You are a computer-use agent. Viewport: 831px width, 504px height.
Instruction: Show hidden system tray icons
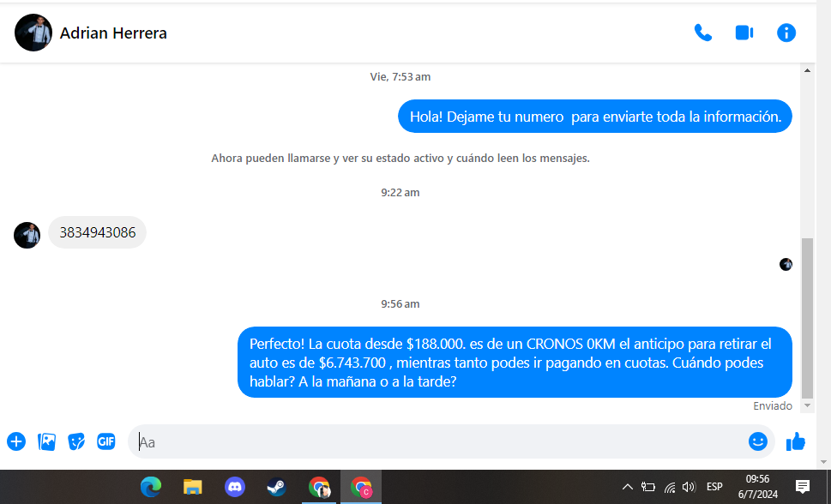[x=627, y=487]
